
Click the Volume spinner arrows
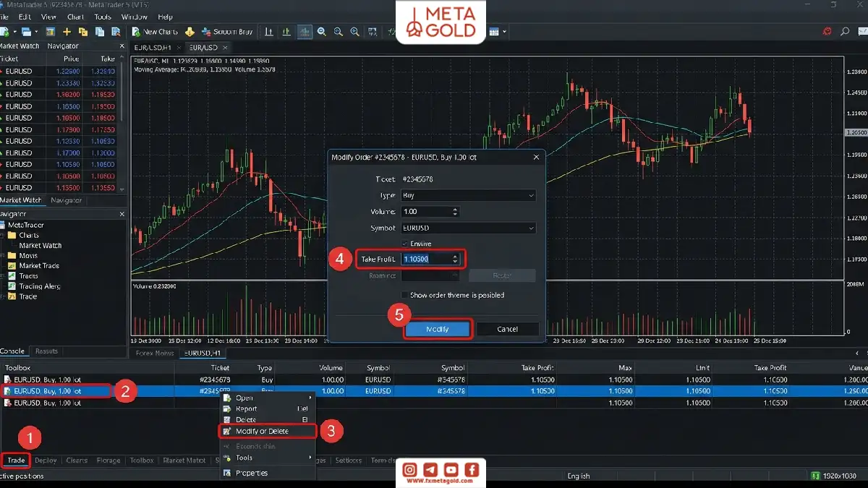(455, 212)
